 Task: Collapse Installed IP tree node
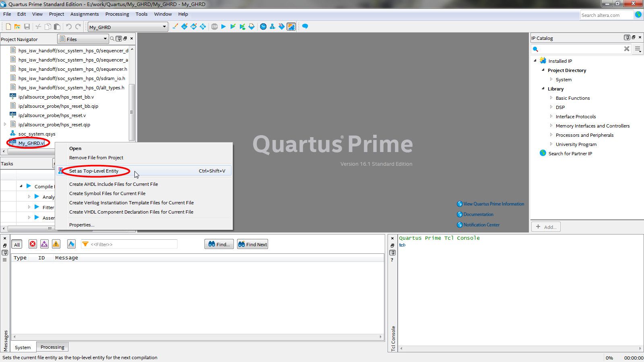[535, 61]
